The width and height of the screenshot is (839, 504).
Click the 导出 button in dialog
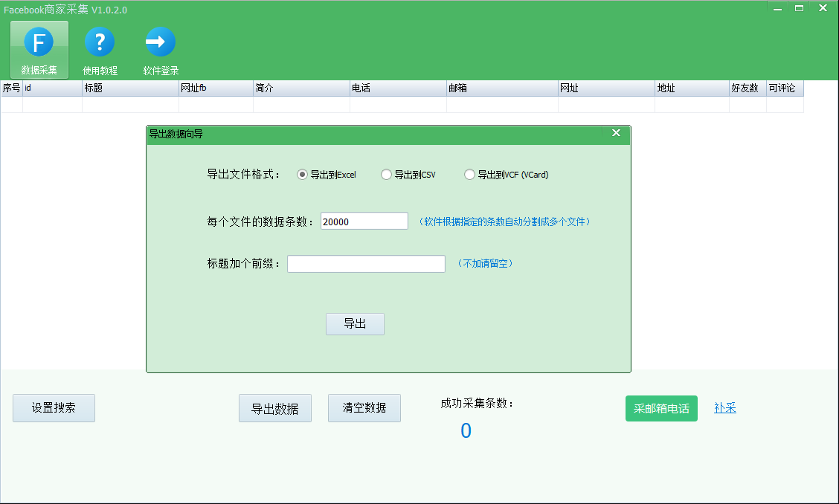coord(355,323)
